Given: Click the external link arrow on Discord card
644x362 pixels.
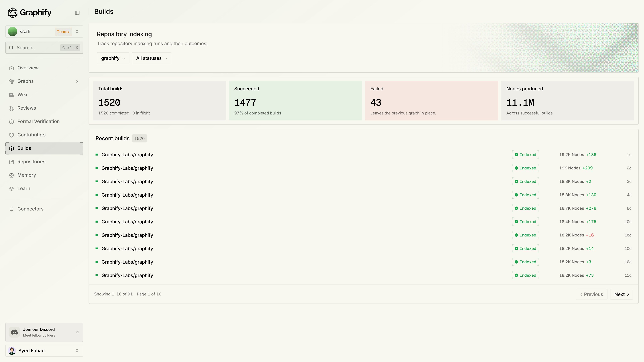Looking at the screenshot, I should tap(77, 332).
